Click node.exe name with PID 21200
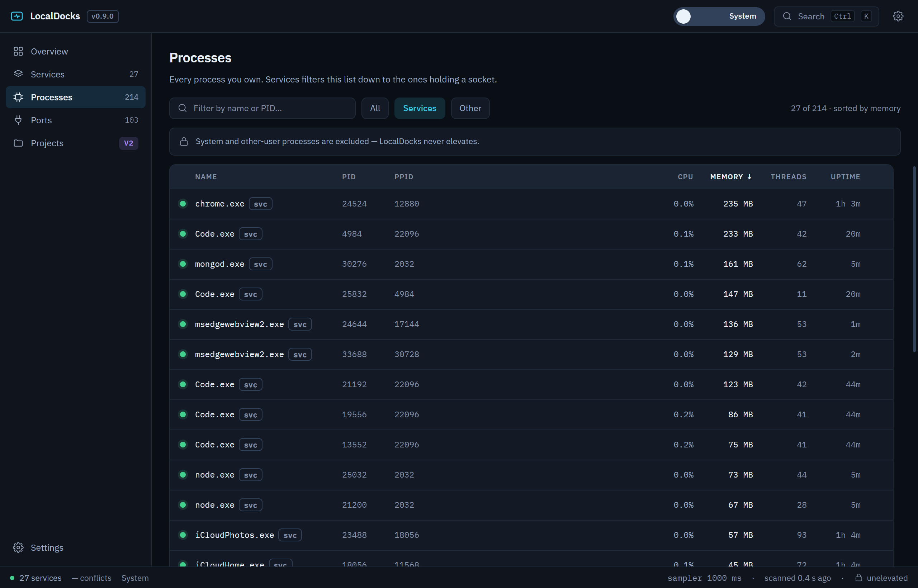Screen dimensions: 918x588 (x=214, y=505)
